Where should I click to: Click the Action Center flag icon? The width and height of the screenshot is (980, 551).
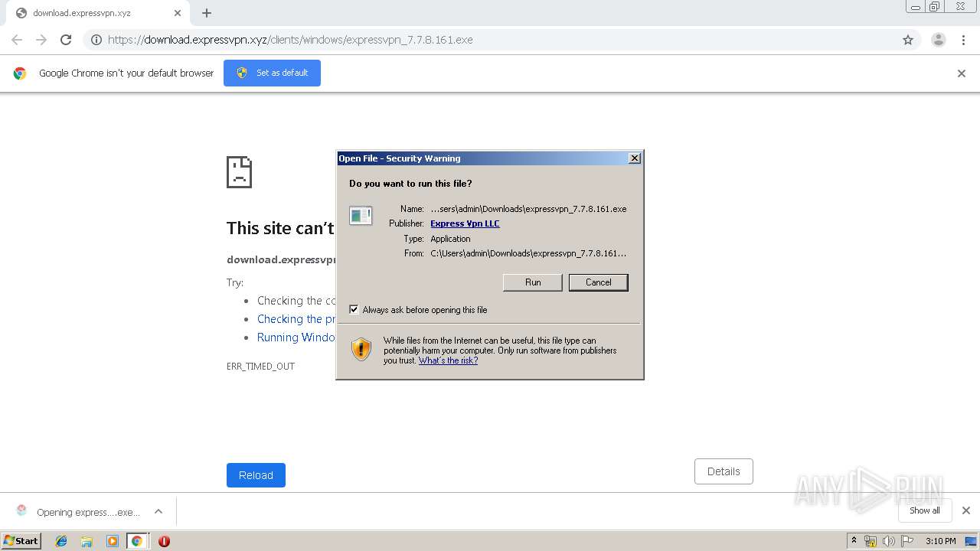[907, 541]
